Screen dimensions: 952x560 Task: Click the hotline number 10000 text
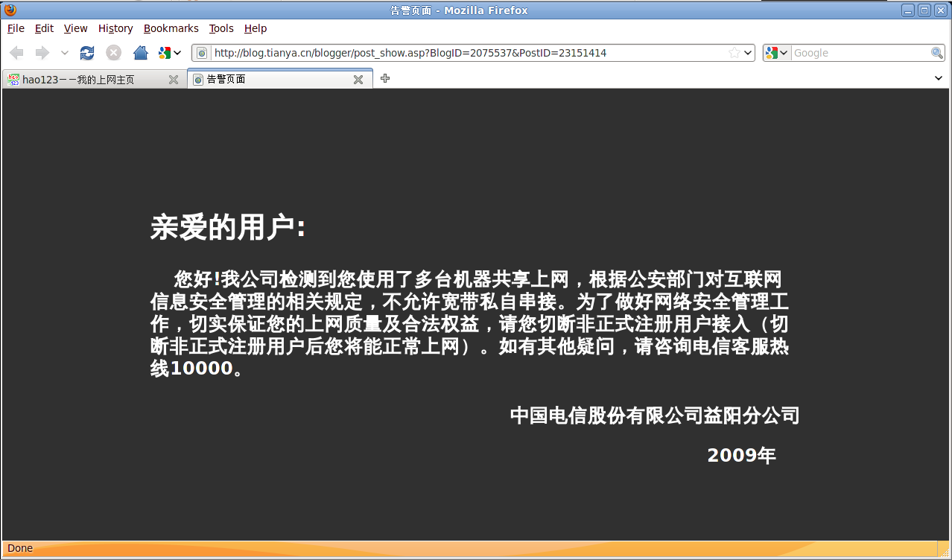(x=201, y=369)
